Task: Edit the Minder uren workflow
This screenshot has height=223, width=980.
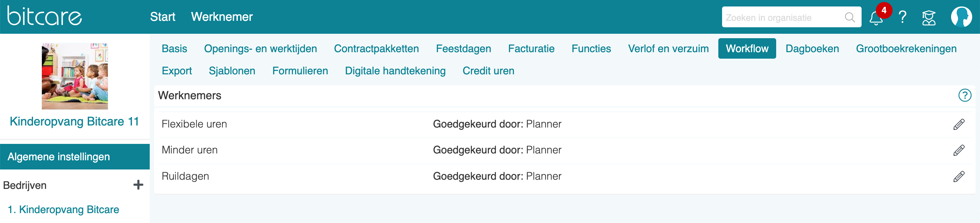Action: pyautogui.click(x=959, y=150)
